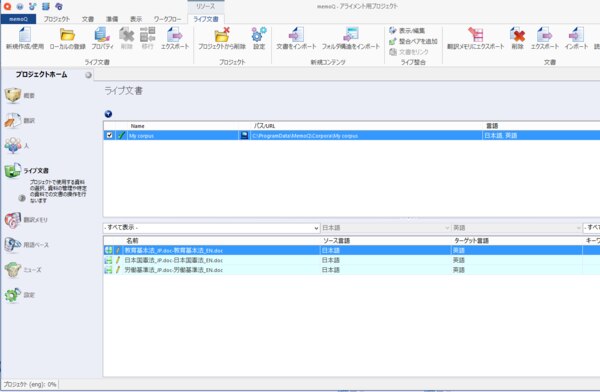The height and width of the screenshot is (392, 600).
Task: Open 設定 pane in sidebar
Action: (20, 295)
